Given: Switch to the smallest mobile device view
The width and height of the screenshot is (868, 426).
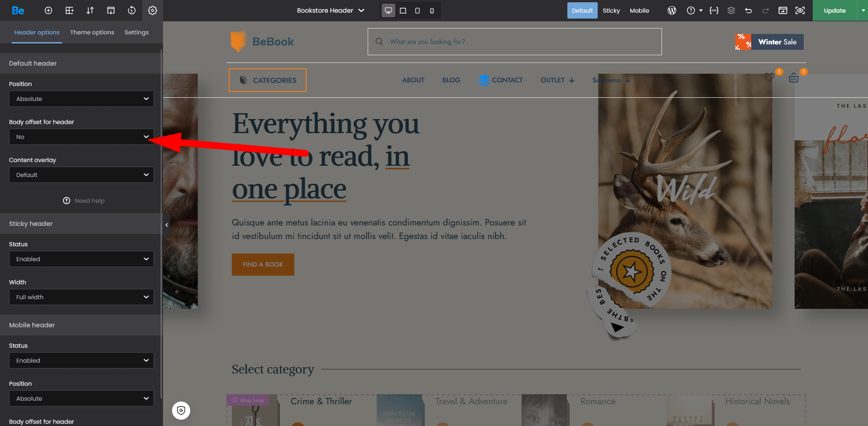Looking at the screenshot, I should pos(432,10).
